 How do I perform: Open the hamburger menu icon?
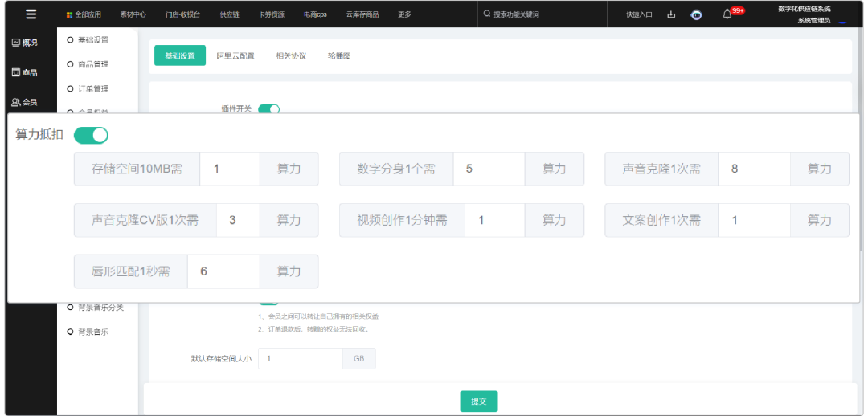[31, 14]
